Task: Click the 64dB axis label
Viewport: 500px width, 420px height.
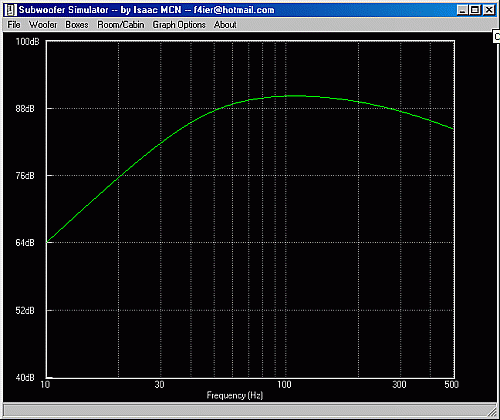Action: [25, 243]
